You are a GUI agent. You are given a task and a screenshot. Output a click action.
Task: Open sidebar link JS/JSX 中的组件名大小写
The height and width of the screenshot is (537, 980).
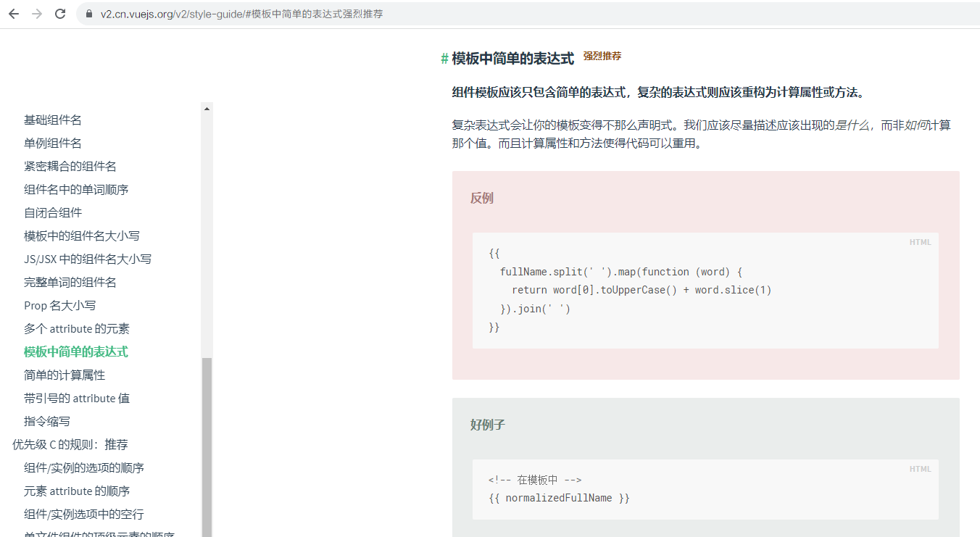click(x=88, y=259)
